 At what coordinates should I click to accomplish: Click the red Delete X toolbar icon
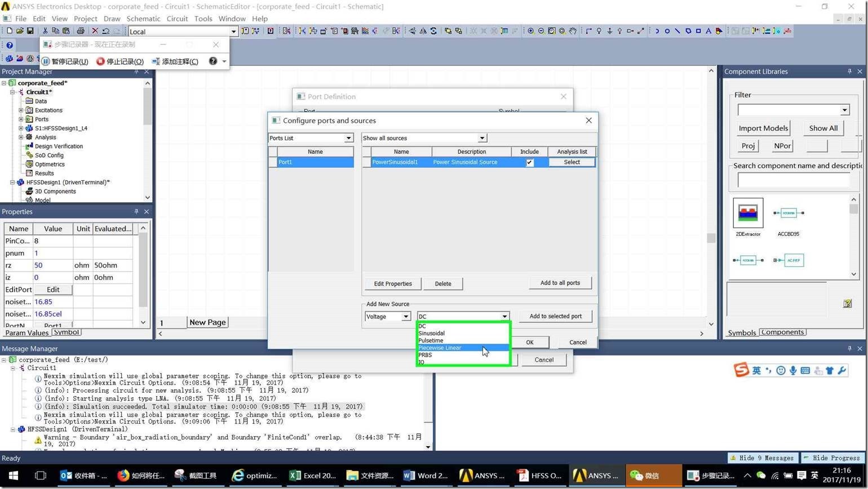coord(95,31)
